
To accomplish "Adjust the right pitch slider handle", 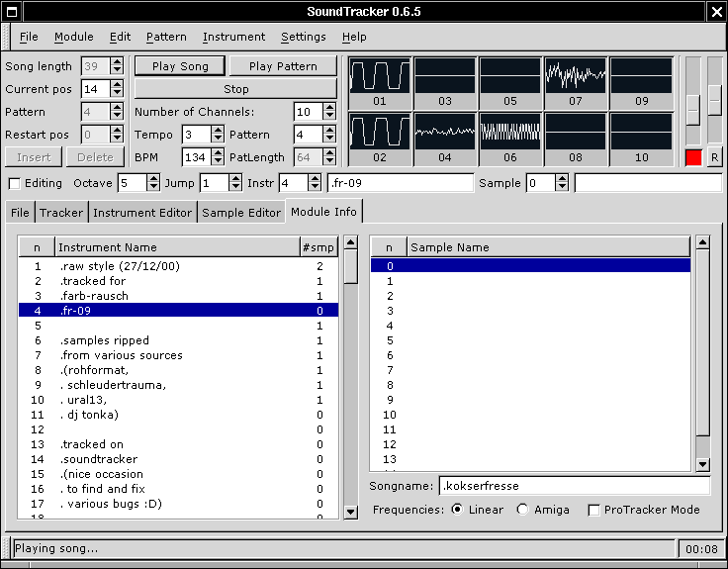I will pos(714,100).
